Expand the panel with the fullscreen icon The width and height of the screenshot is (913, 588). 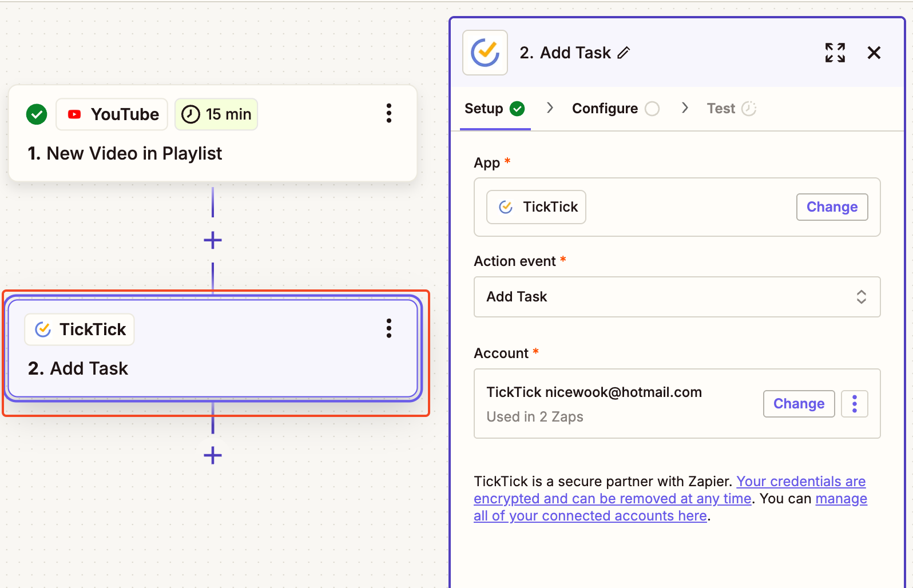[835, 53]
